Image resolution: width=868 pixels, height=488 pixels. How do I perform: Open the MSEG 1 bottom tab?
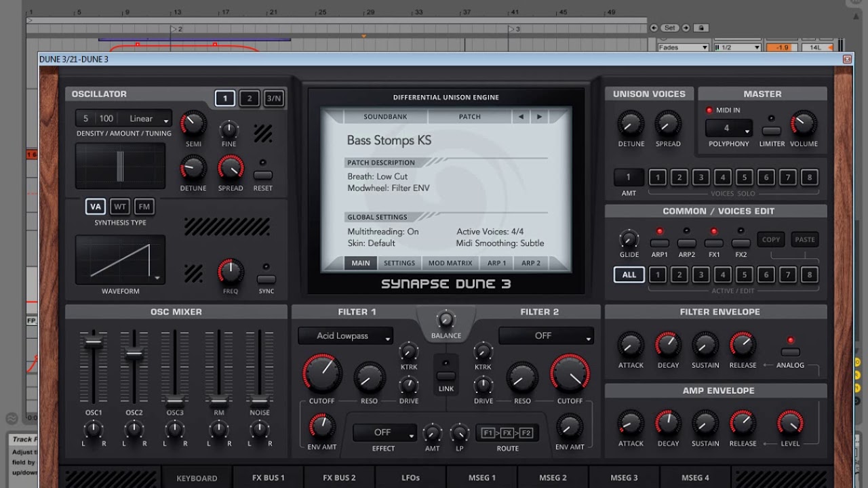coord(481,478)
